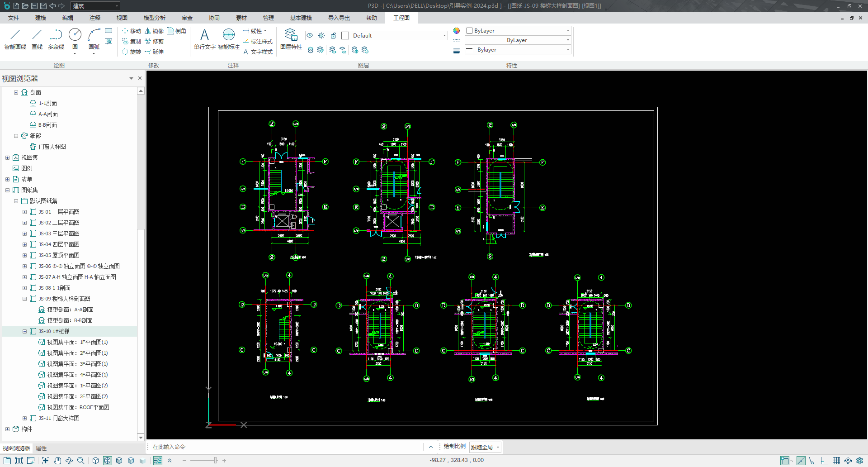Choose the 镜像 mirror tool

pyautogui.click(x=154, y=31)
